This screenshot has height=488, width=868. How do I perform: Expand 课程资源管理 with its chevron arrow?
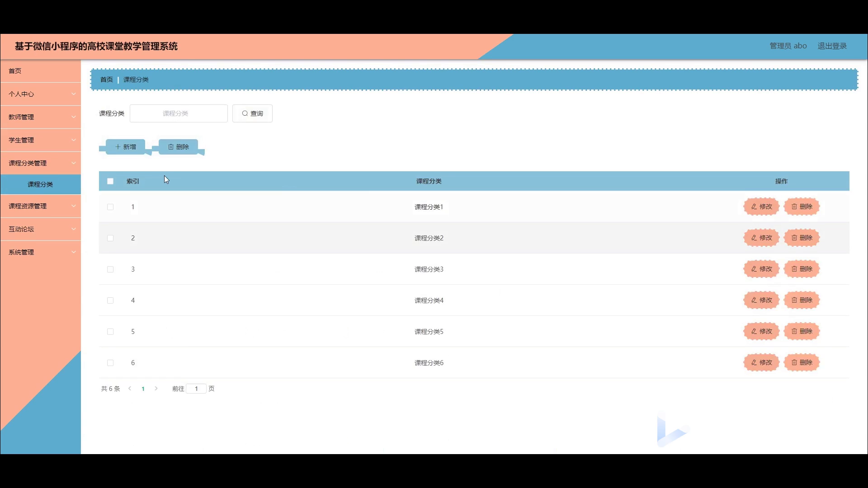point(73,206)
